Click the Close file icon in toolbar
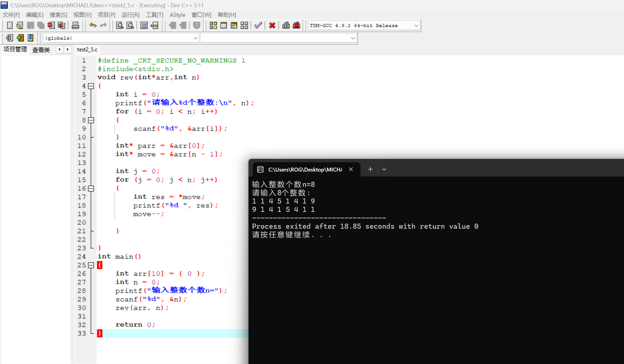 coord(51,25)
